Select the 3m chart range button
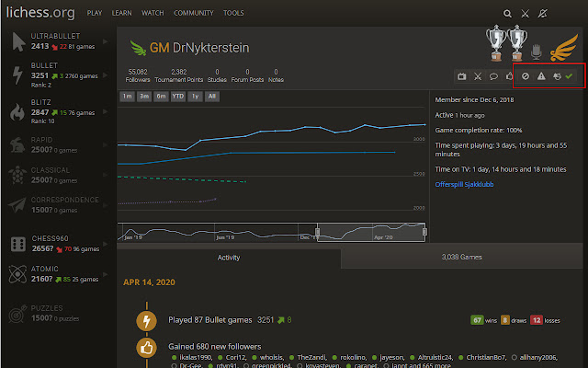The image size is (588, 368). [144, 96]
